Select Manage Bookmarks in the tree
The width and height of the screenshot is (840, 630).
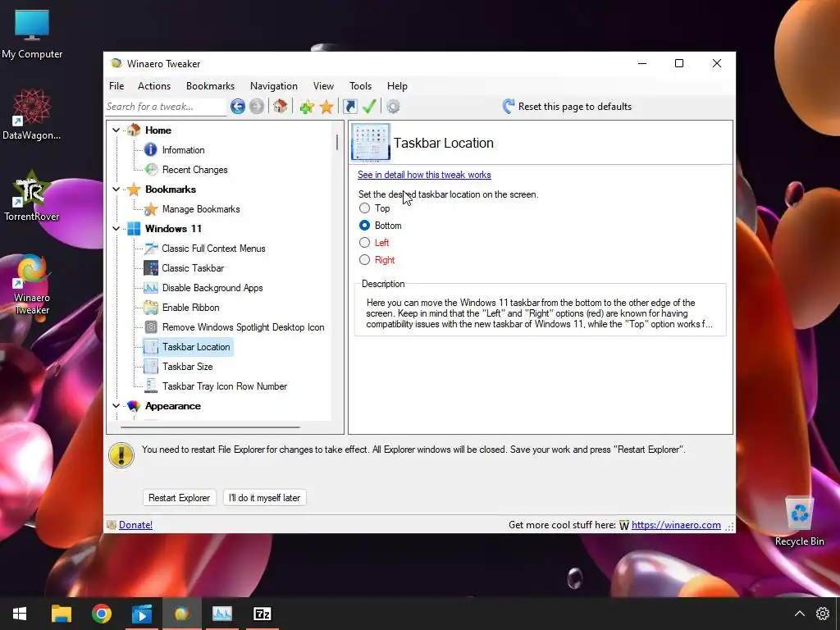pyautogui.click(x=201, y=209)
